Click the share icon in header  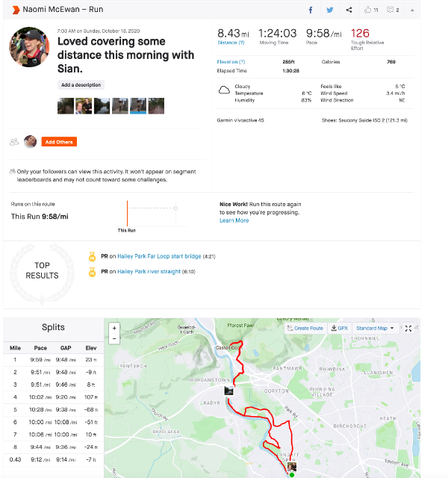[349, 10]
